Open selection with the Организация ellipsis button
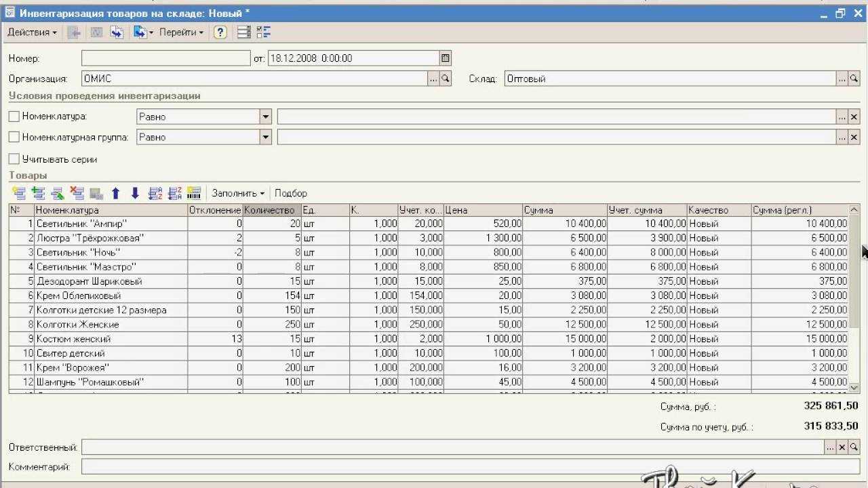Image resolution: width=868 pixels, height=488 pixels. 434,79
